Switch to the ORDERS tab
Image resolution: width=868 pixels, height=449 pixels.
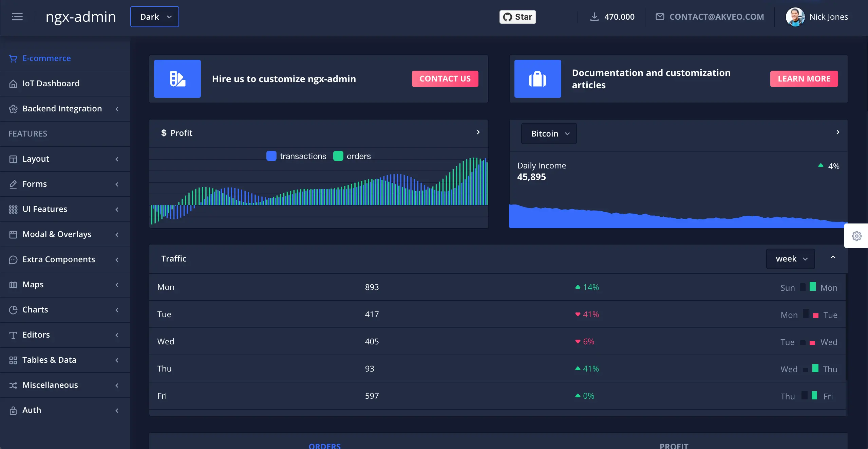[324, 446]
